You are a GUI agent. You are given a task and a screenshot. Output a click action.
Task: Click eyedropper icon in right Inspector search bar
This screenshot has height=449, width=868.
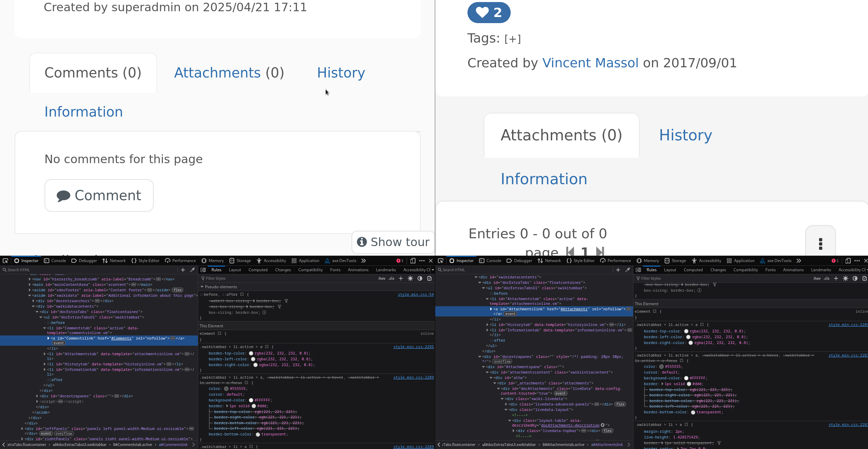[628, 270]
